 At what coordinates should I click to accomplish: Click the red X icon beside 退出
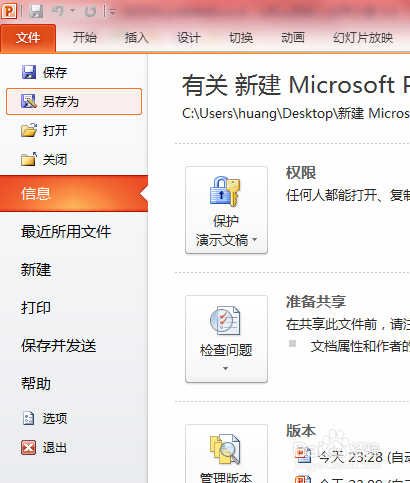(29, 447)
